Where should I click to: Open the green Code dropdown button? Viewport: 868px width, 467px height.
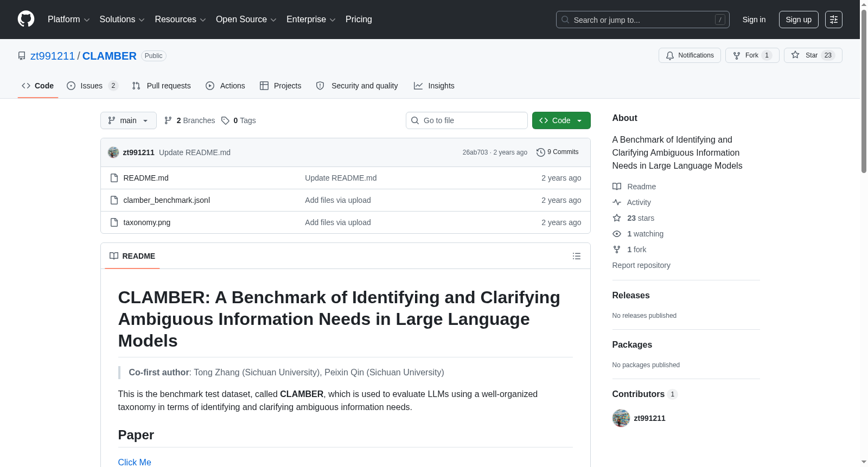[x=561, y=120]
